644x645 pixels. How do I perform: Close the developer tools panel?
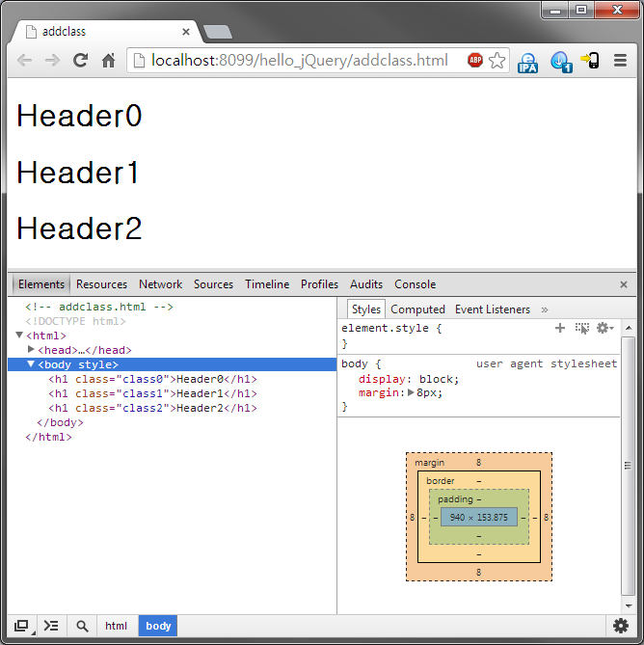[624, 284]
